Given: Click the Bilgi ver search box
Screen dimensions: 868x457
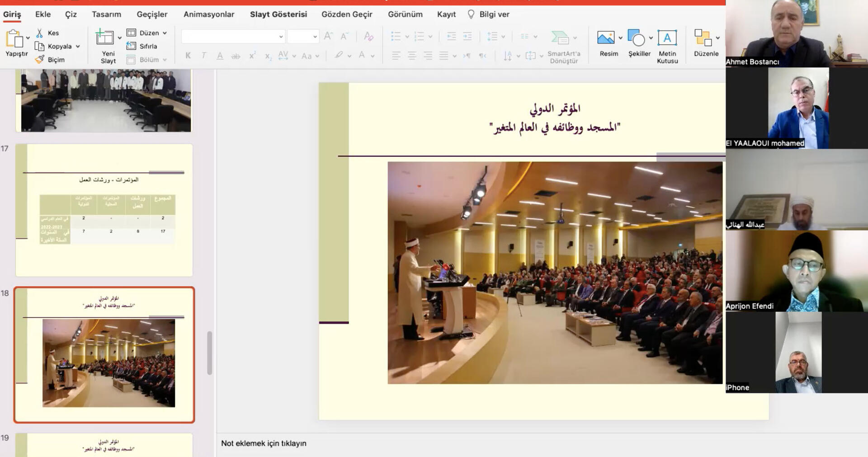Looking at the screenshot, I should pyautogui.click(x=488, y=14).
